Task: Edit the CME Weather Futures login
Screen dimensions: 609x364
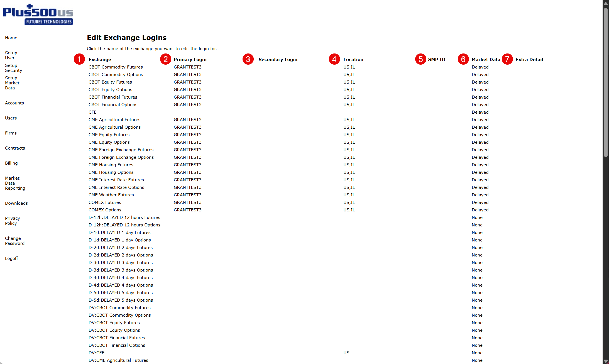Action: click(111, 195)
